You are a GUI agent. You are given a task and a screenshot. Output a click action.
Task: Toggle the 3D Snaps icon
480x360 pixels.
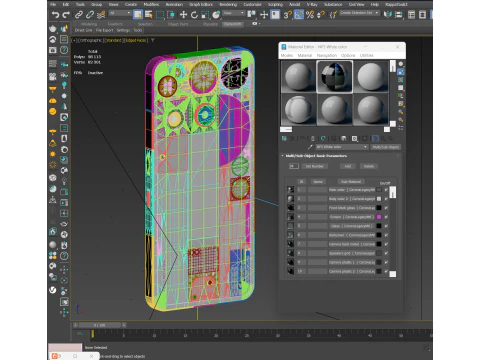tap(287, 14)
